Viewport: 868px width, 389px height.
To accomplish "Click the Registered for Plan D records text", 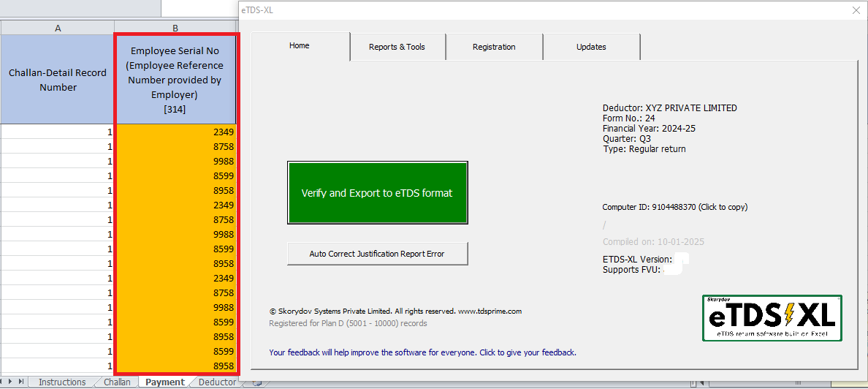I will coord(348,323).
